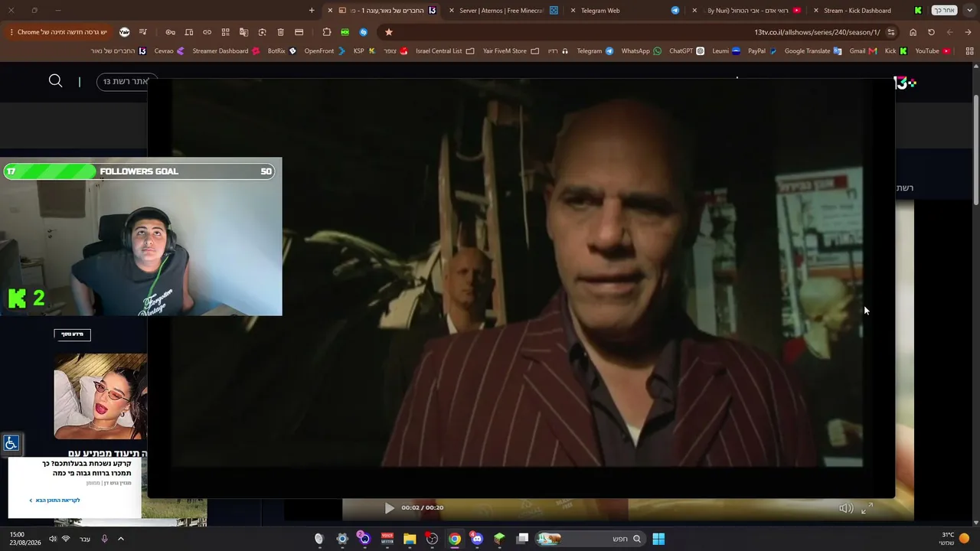This screenshot has width=980, height=551.
Task: Bookmark this page with the star
Action: point(388,32)
